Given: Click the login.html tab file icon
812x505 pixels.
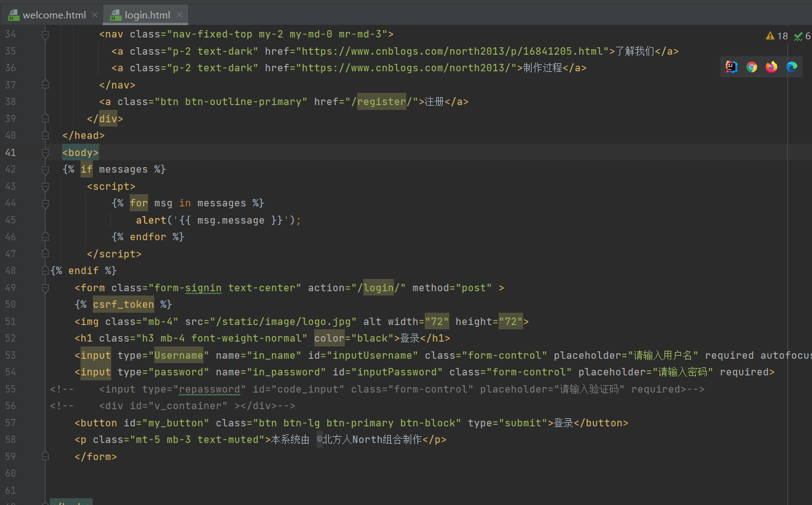Looking at the screenshot, I should [116, 15].
